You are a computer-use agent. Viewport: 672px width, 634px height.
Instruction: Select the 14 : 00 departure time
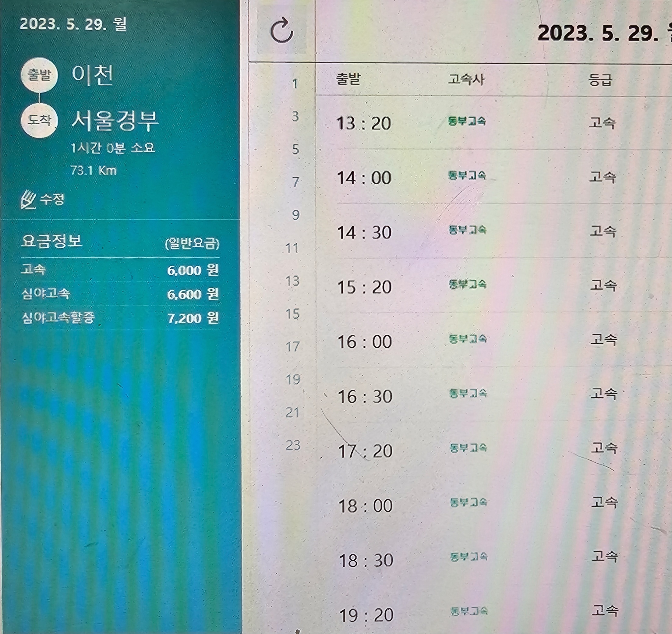point(364,178)
